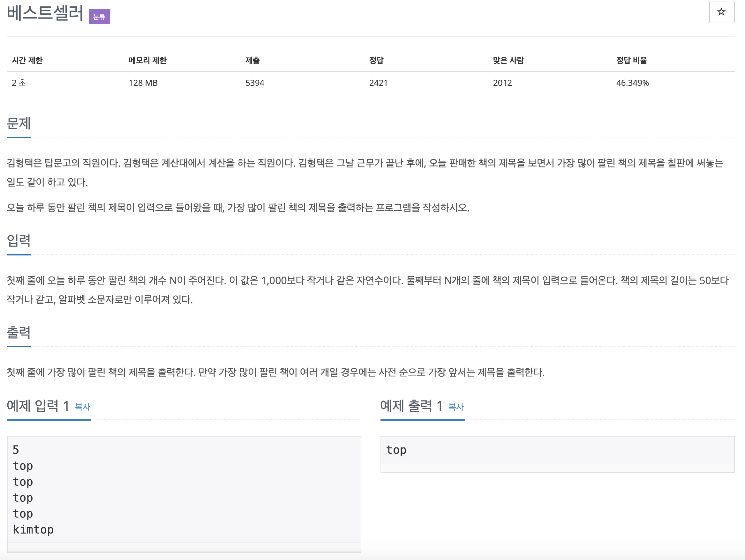Copy example output 1 via 복사 link
Screen dimensions: 745x560
point(456,407)
